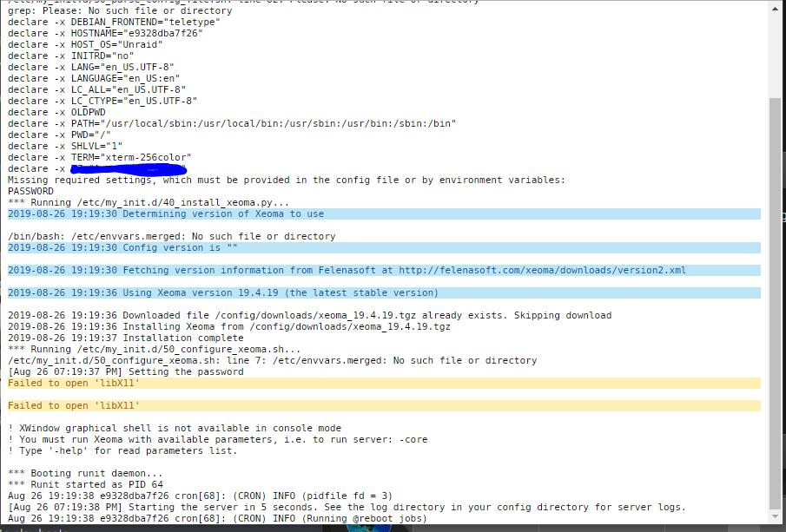Image resolution: width=786 pixels, height=532 pixels.
Task: Click the PATH="/usr/local/sbin..." declaration
Action: (232, 123)
